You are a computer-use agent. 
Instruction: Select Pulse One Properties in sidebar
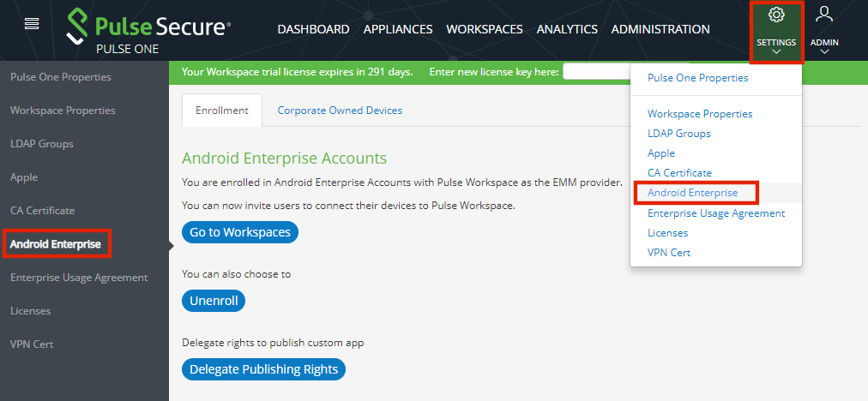(x=61, y=77)
